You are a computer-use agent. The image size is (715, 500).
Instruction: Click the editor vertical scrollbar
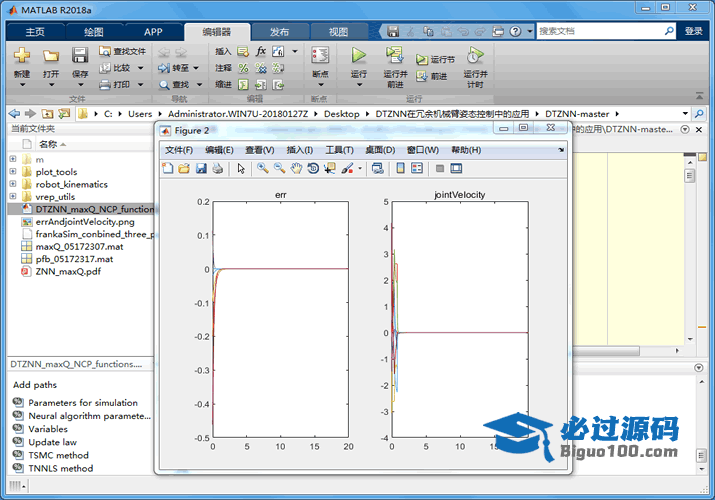[689, 248]
